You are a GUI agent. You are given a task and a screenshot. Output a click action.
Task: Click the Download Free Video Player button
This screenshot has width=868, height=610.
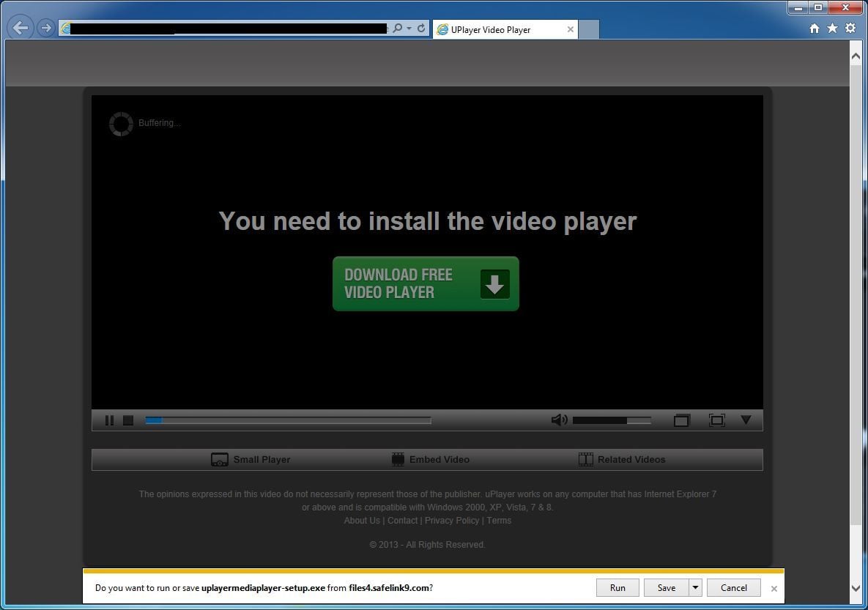426,283
